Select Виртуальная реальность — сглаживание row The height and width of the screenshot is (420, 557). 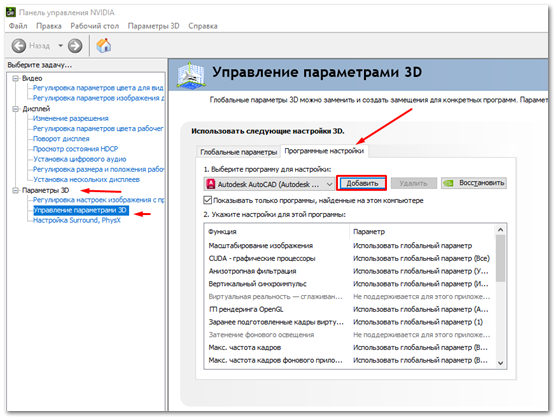click(x=350, y=297)
